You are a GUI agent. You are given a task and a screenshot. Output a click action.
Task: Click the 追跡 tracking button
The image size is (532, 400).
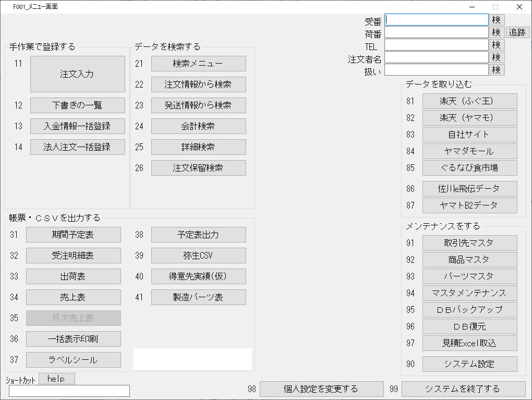517,32
